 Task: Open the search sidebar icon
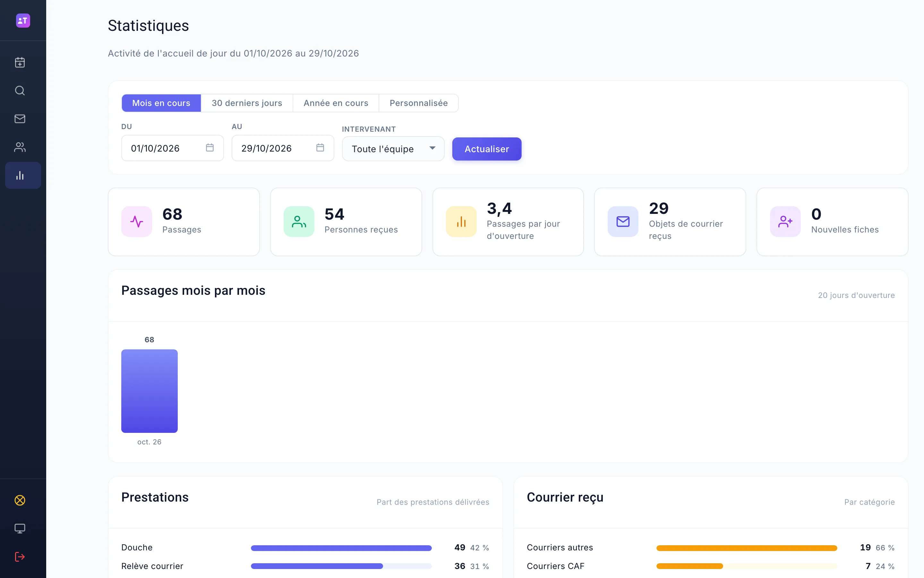20,91
